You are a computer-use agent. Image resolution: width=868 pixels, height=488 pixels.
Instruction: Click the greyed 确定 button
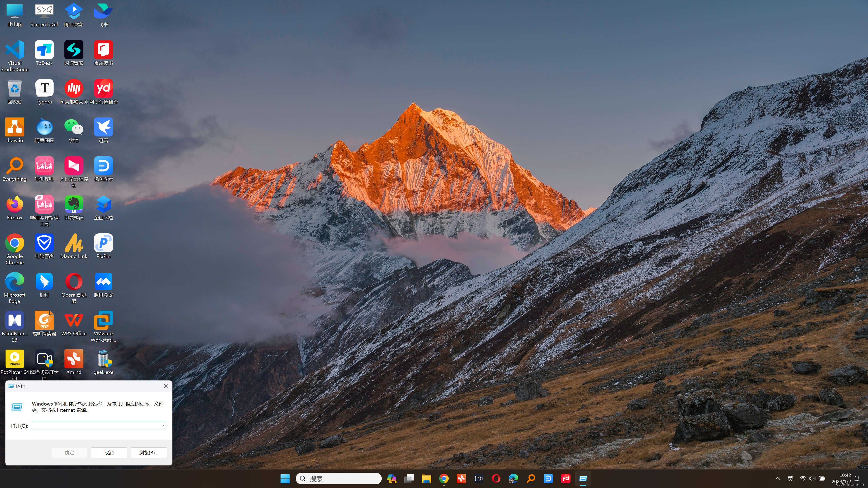[x=69, y=453]
